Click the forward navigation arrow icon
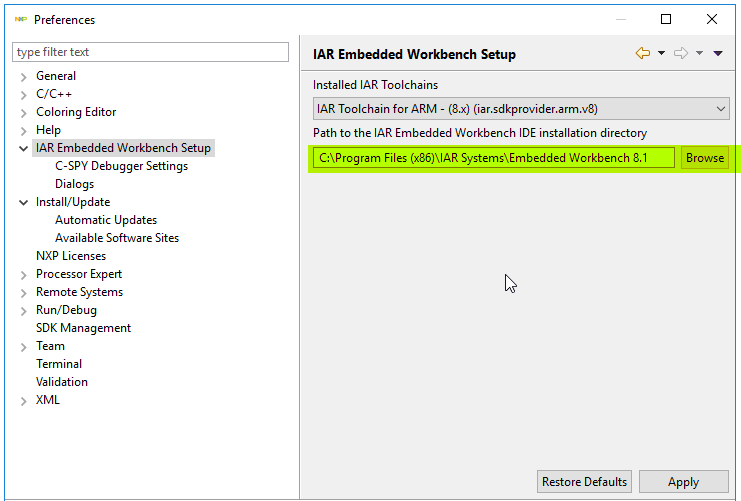 coord(682,53)
